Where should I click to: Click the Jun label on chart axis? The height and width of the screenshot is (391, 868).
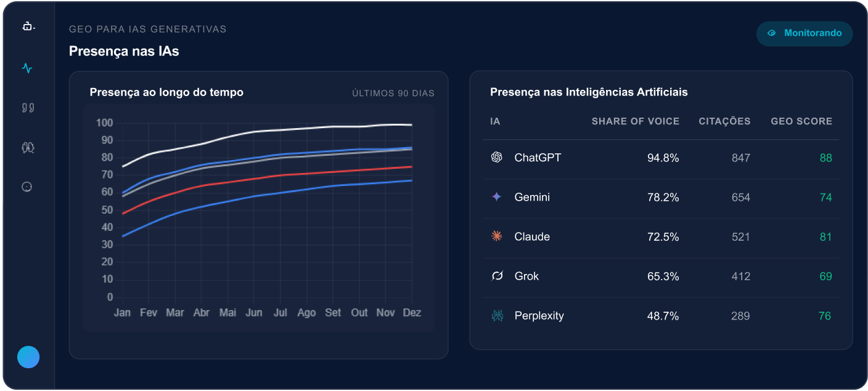tap(254, 313)
